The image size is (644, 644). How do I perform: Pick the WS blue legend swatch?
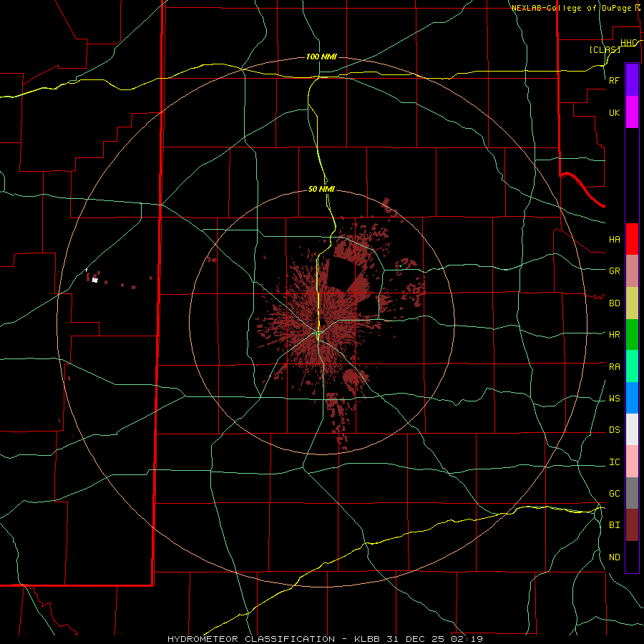click(632, 398)
